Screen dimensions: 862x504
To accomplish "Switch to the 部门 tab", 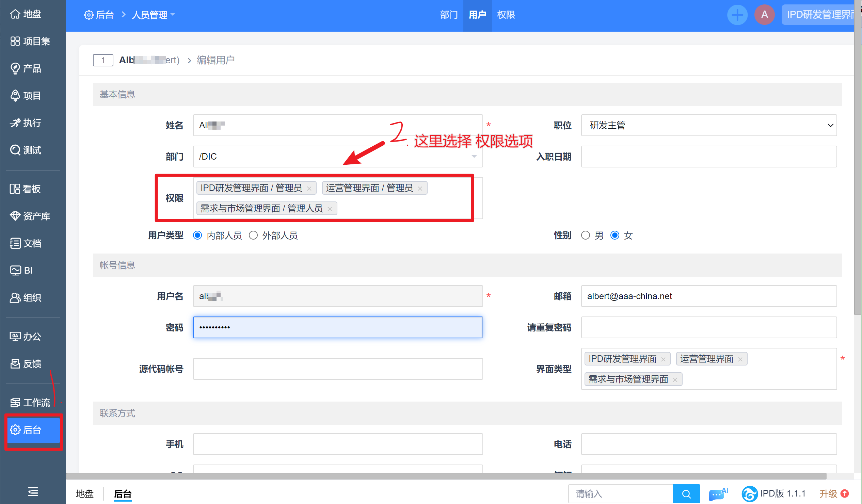I will point(449,15).
